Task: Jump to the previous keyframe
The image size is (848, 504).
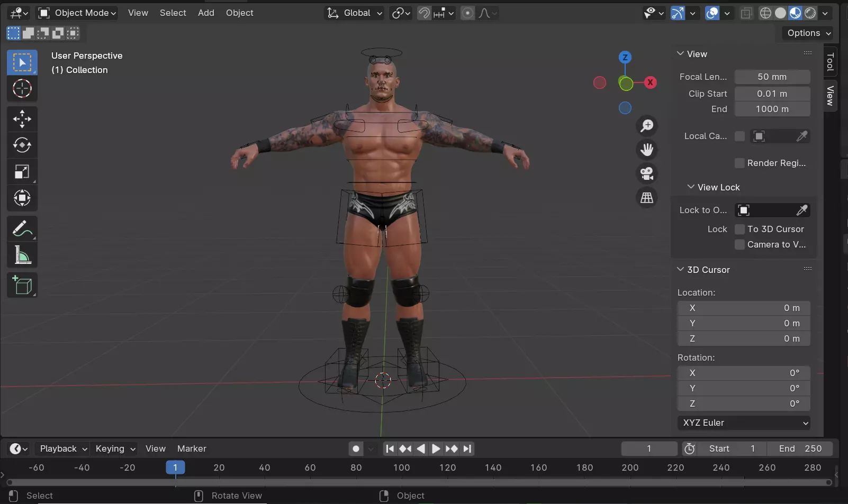Action: pos(405,448)
